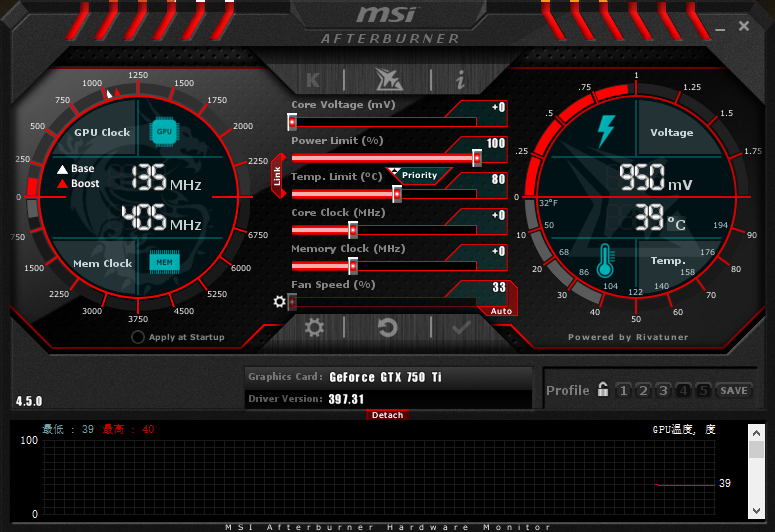775x532 pixels.
Task: Toggle the Link power and temp button
Action: tap(278, 176)
